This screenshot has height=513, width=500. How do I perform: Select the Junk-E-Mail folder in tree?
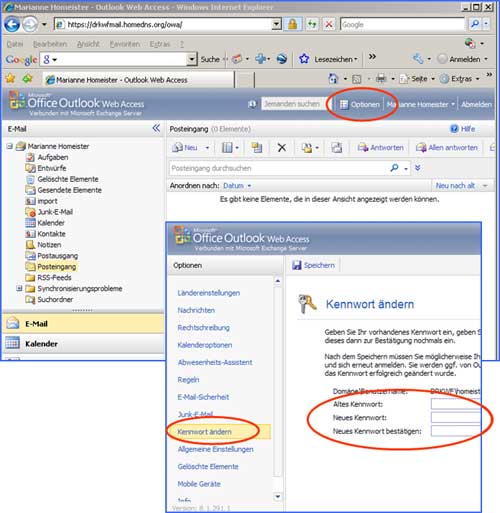(x=55, y=212)
